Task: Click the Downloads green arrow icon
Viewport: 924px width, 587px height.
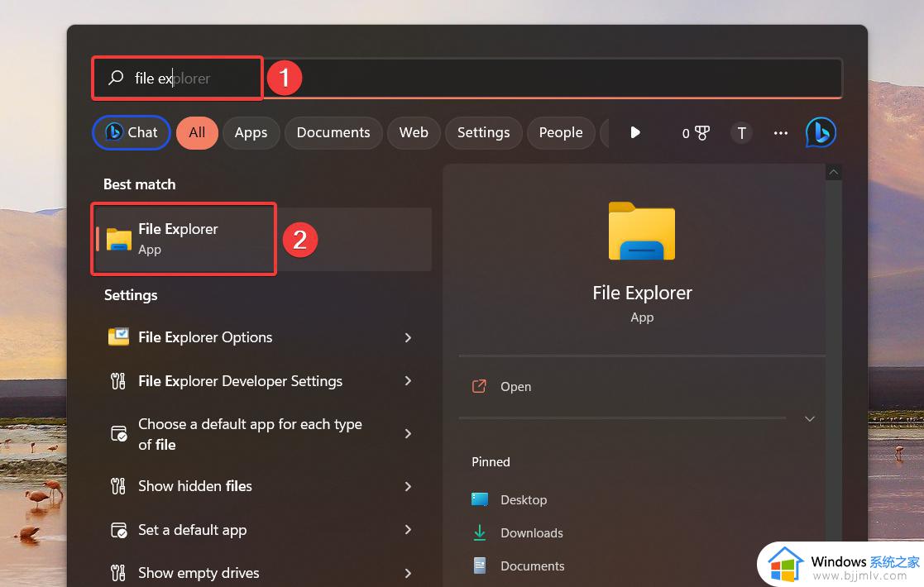Action: pyautogui.click(x=480, y=532)
